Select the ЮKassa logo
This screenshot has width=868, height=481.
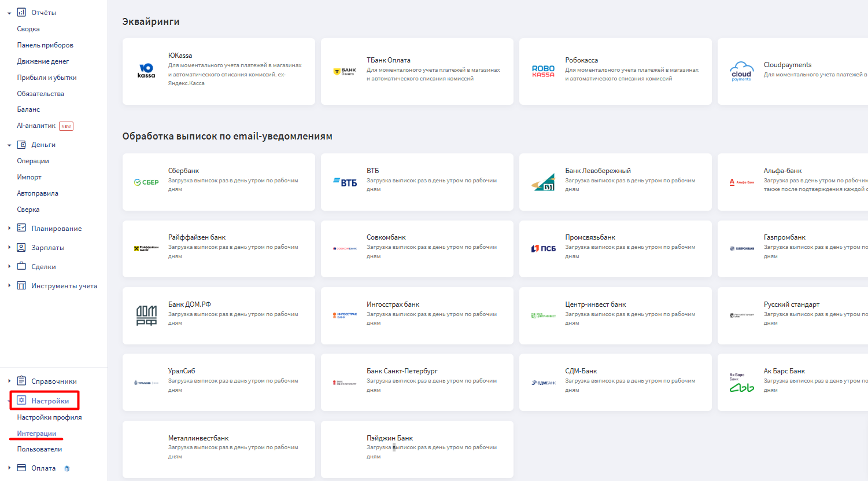click(x=146, y=71)
